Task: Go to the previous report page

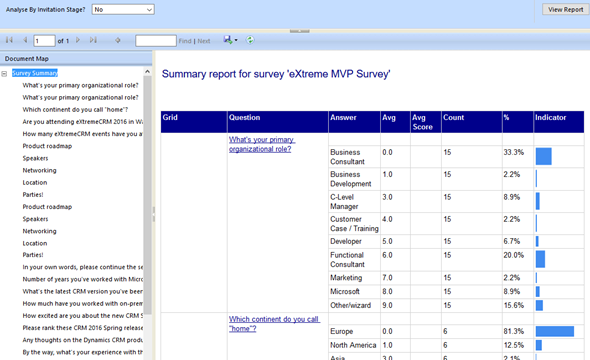Action: pos(25,40)
